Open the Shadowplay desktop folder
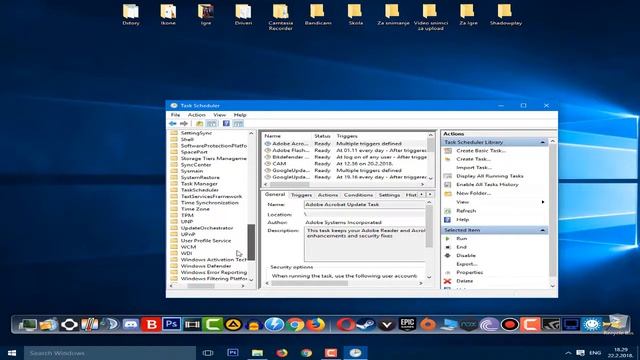Viewport: 640px width, 360px height. tap(505, 16)
